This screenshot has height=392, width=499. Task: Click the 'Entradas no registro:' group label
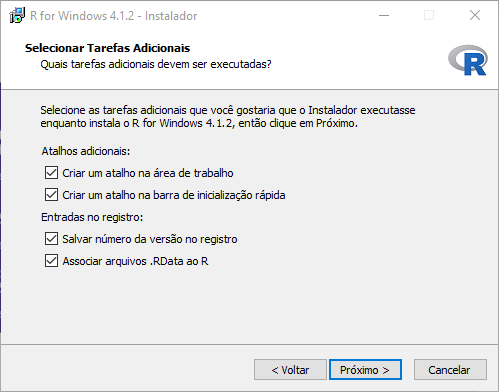click(92, 217)
